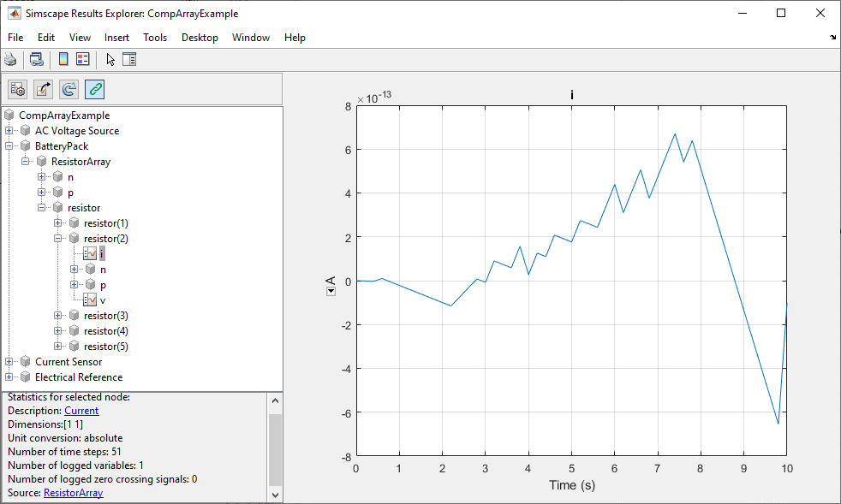Click the Current Sensor cube icon
The image size is (841, 504).
[x=25, y=361]
